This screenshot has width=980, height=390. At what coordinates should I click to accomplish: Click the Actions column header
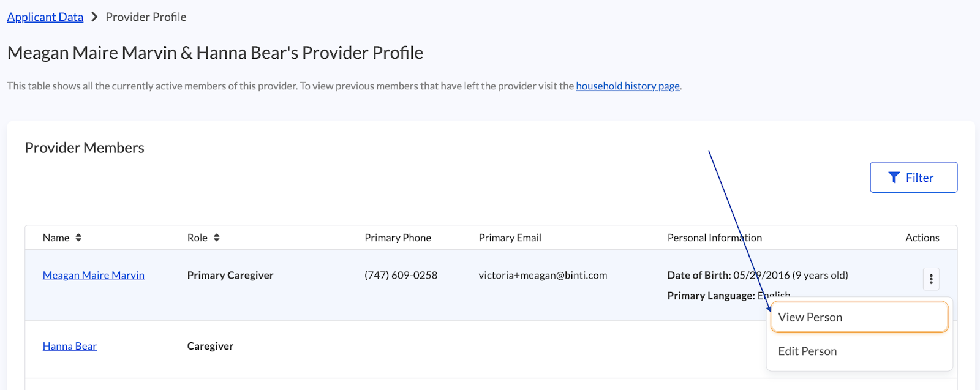(922, 238)
